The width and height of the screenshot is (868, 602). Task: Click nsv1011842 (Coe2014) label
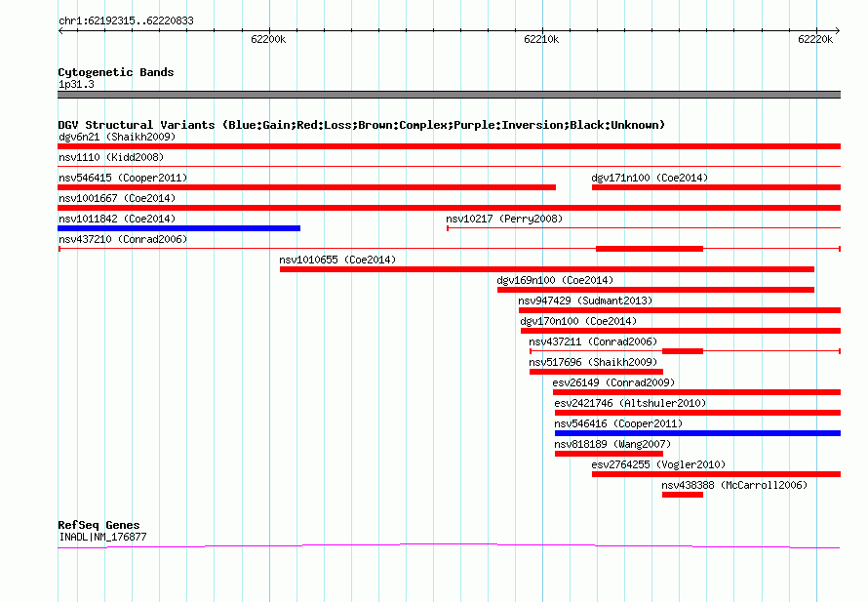point(117,219)
